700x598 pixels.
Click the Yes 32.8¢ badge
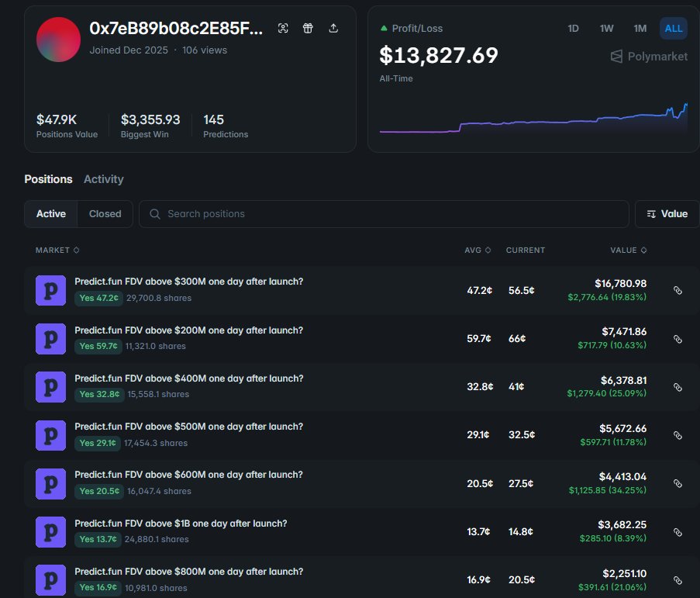[x=99, y=394]
